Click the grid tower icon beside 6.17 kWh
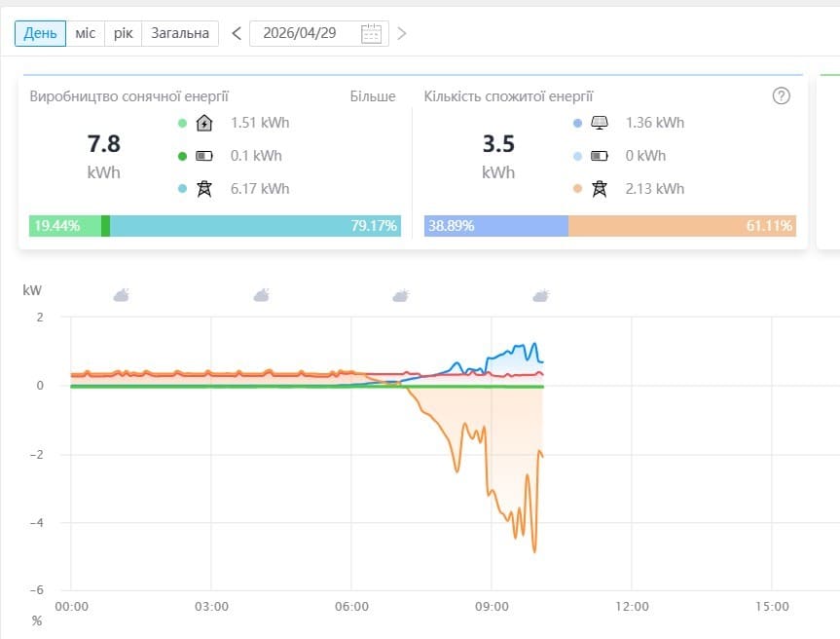Viewport: 840px width, 639px height. coord(204,189)
